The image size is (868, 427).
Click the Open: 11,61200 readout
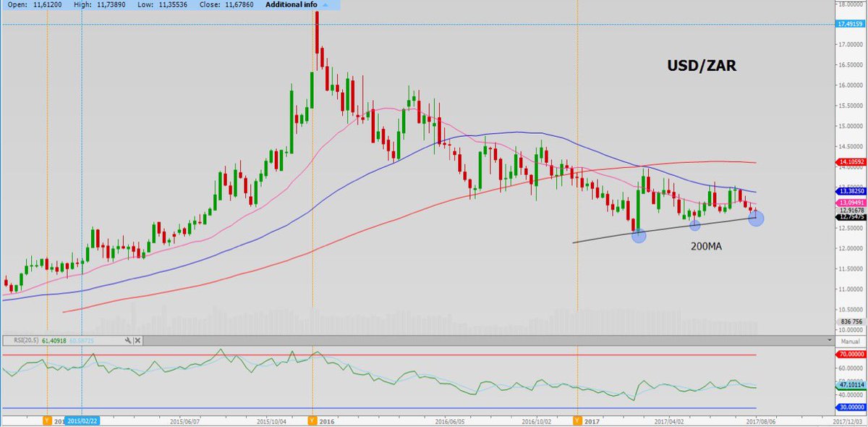pos(34,4)
